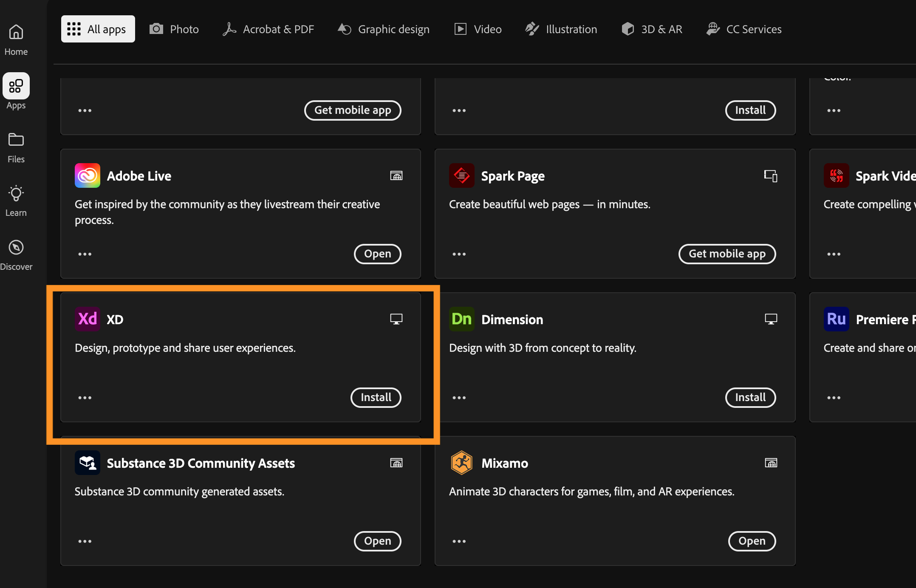Viewport: 916px width, 588px height.
Task: Open more options for XD
Action: (x=85, y=397)
